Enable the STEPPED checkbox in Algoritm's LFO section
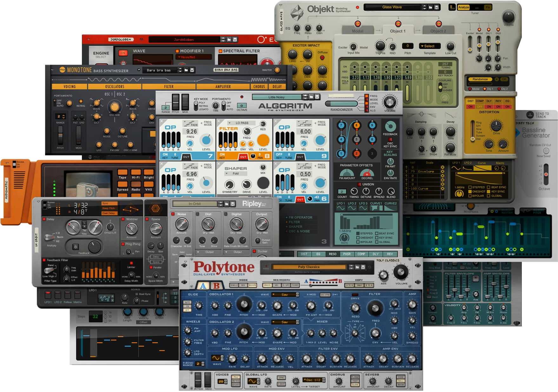Screen dimensions: 558x392 [358, 233]
